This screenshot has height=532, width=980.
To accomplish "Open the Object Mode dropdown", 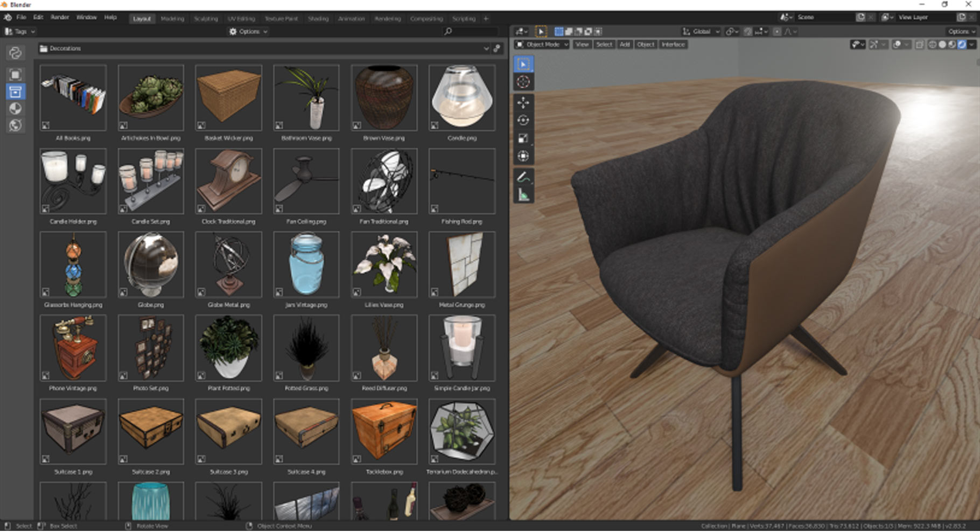I will click(541, 45).
